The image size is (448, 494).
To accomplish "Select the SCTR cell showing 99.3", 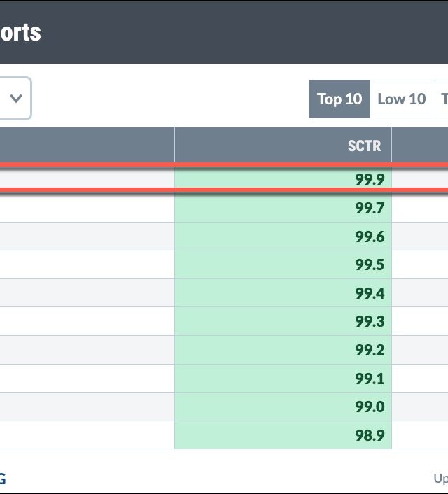I will [x=370, y=322].
